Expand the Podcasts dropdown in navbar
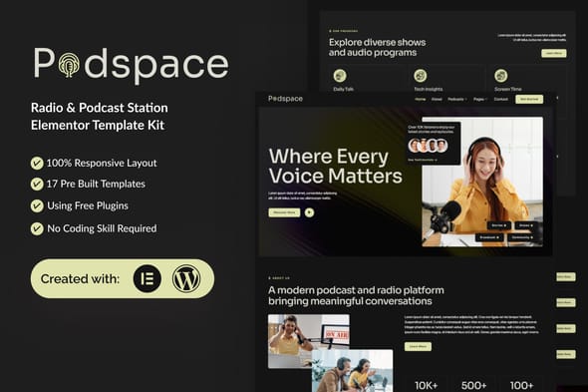The width and height of the screenshot is (588, 392). (x=457, y=99)
